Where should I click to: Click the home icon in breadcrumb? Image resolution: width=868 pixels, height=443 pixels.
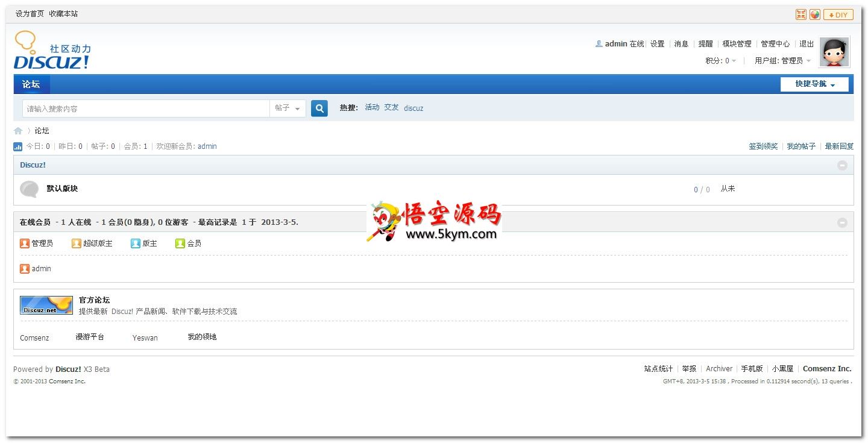click(18, 131)
